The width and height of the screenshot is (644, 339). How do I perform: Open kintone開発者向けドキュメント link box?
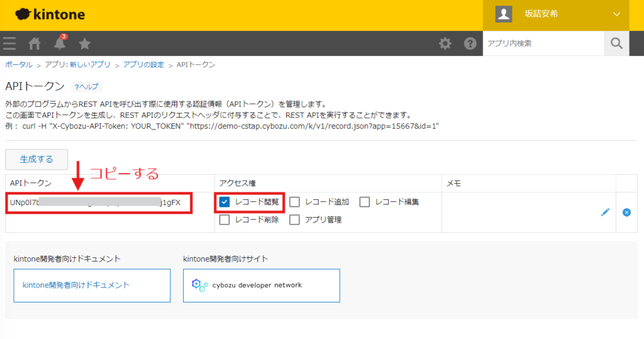pyautogui.click(x=92, y=286)
